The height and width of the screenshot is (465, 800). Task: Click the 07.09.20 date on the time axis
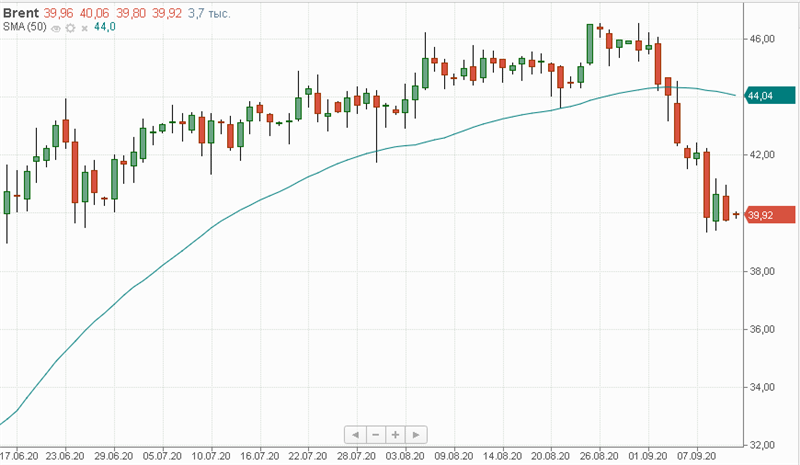696,456
